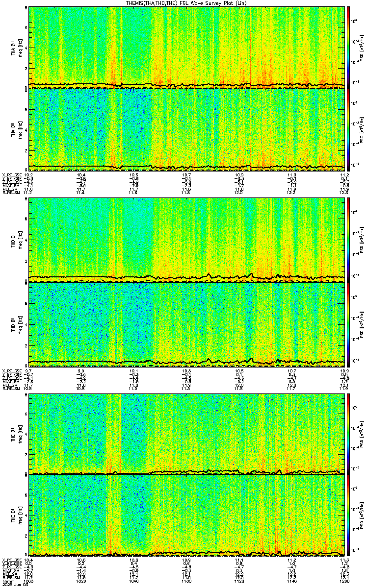The height and width of the screenshot is (588, 368).
Task: Click the 1020 time tick label
Action: (81, 581)
